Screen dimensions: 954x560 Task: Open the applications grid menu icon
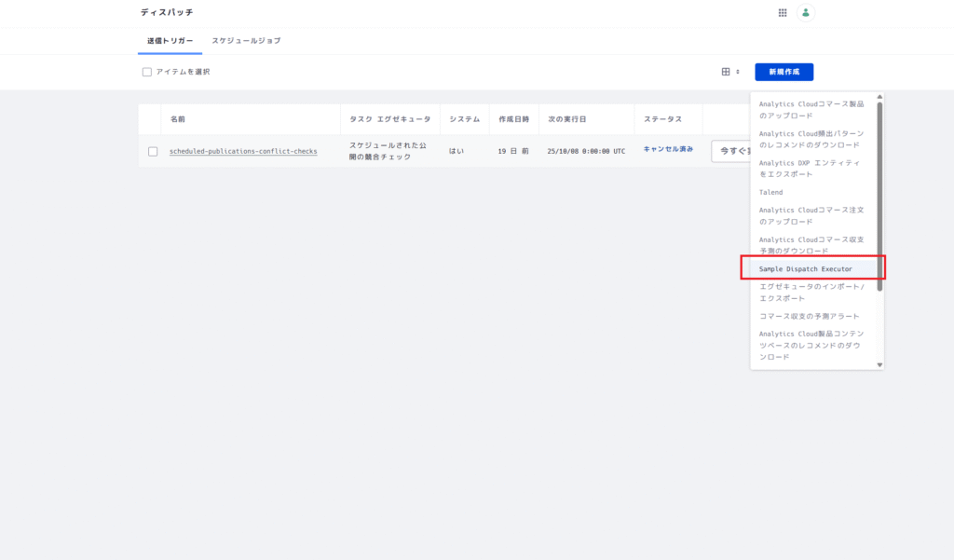[x=783, y=13]
